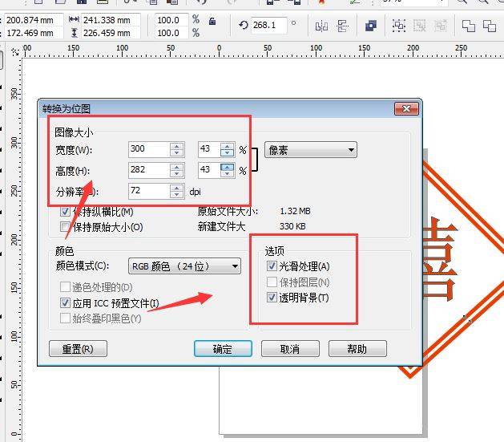Toggle the 保持纵横比 checkbox
This screenshot has width=504, height=442.
66,213
